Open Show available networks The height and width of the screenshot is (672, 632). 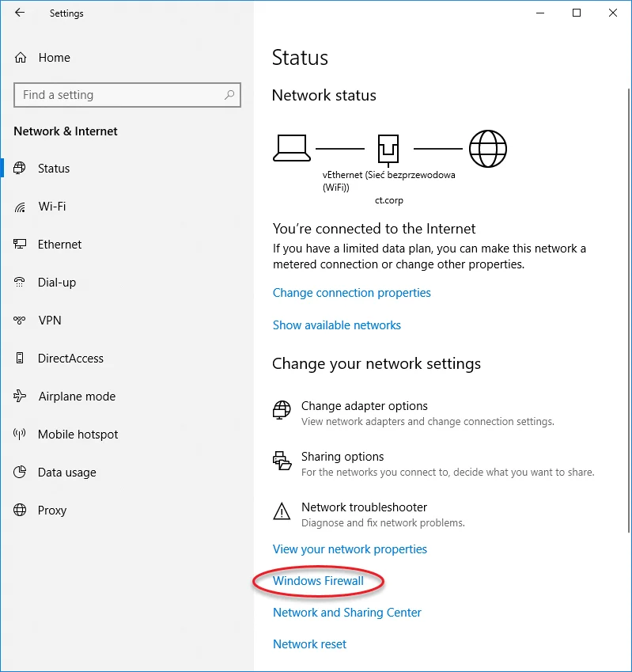[x=336, y=325]
